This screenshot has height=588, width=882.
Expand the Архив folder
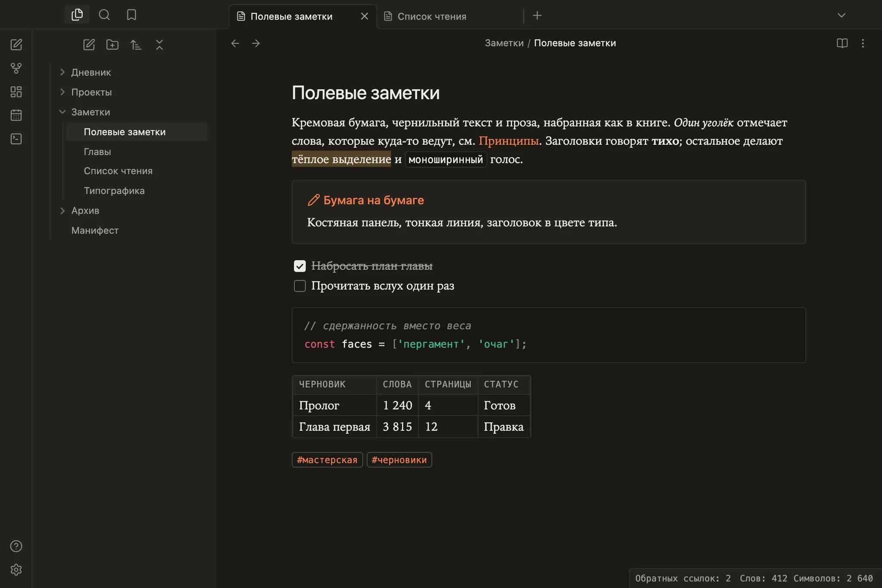click(x=62, y=210)
